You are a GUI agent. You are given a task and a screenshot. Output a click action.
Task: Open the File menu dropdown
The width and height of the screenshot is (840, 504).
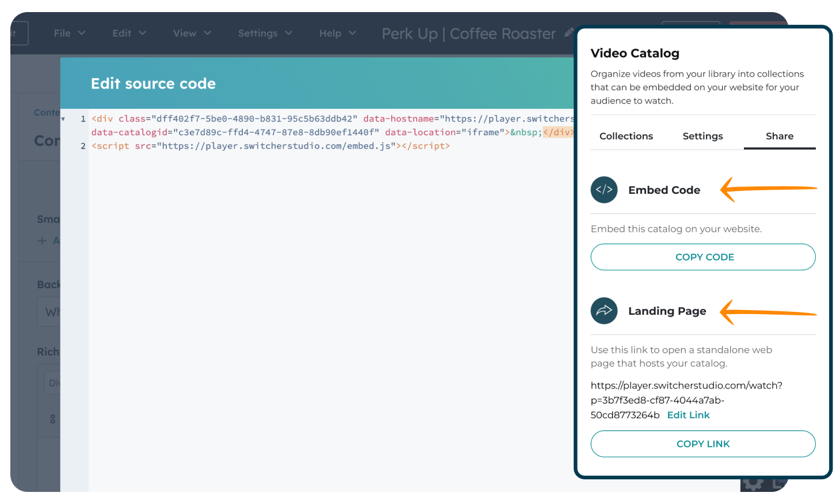point(69,33)
